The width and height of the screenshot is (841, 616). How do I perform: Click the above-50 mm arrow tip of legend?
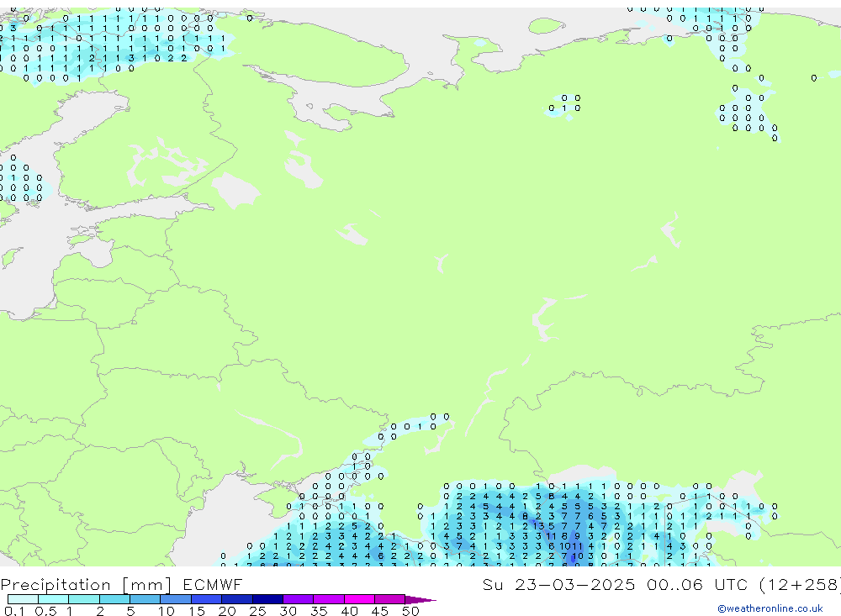pyautogui.click(x=420, y=600)
